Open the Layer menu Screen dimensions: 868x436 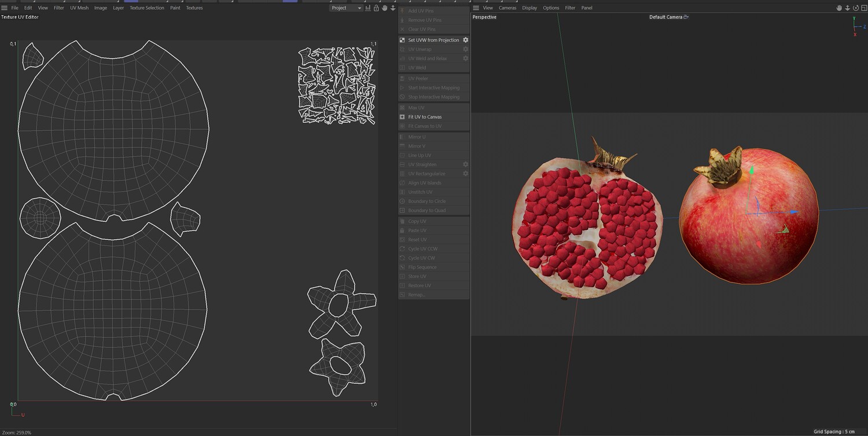point(118,8)
